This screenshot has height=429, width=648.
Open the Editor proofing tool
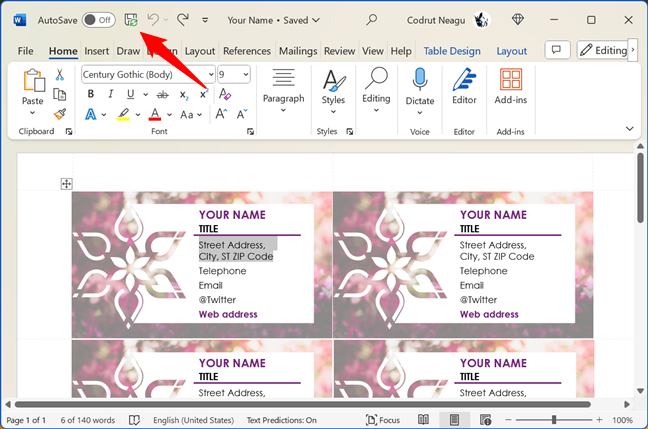point(464,86)
